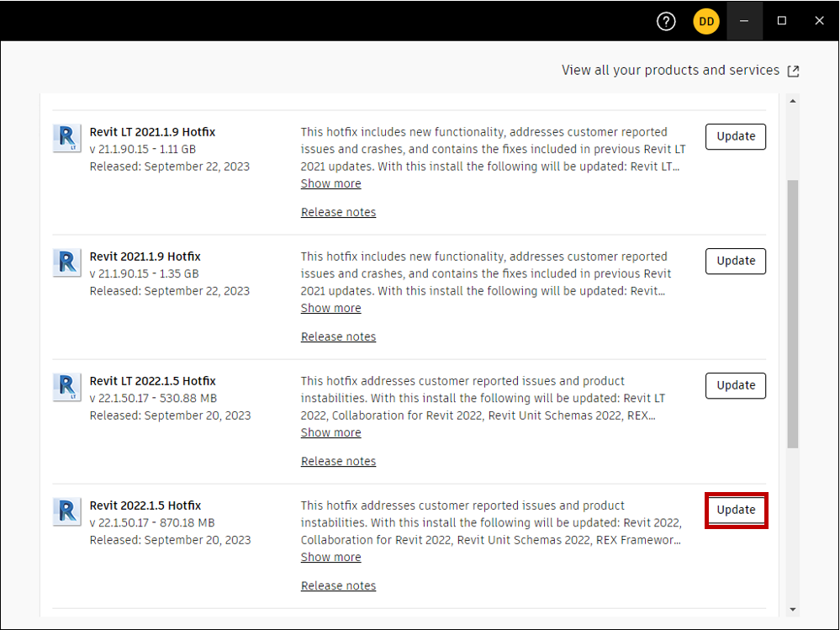The height and width of the screenshot is (630, 840).
Task: Click the description of Revit 2022.1.5 Hotfix
Action: coord(491,523)
